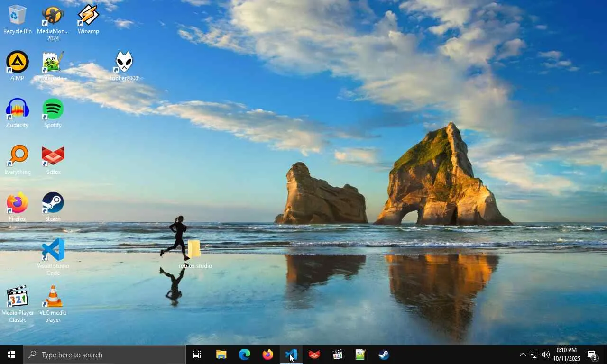Image resolution: width=607 pixels, height=364 pixels.
Task: Select the foobar2000 desktop shortcut
Action: tap(124, 66)
